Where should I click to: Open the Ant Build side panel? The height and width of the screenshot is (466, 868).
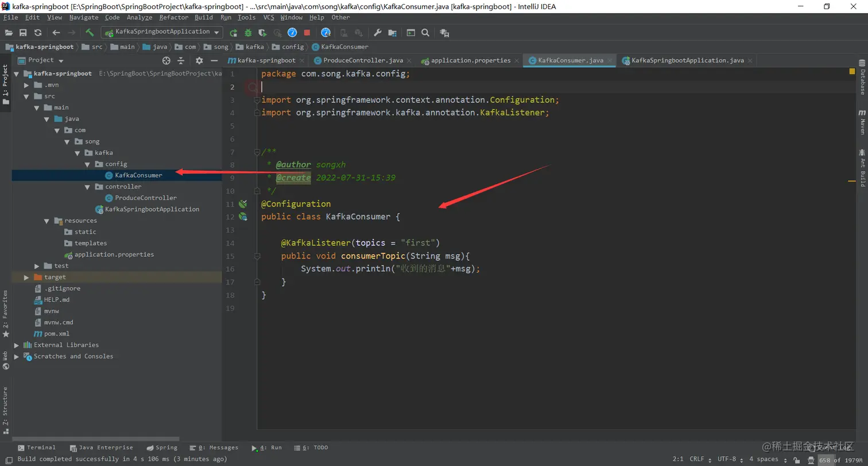[862, 167]
